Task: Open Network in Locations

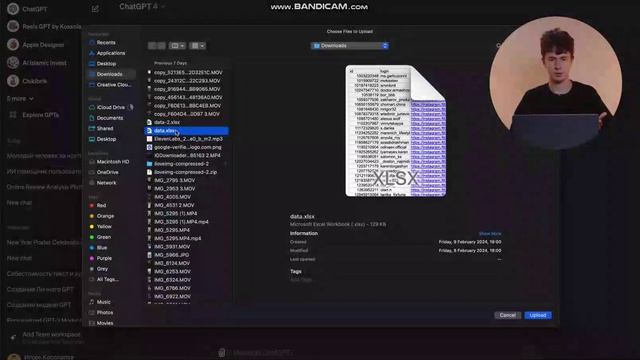Action: (x=106, y=183)
